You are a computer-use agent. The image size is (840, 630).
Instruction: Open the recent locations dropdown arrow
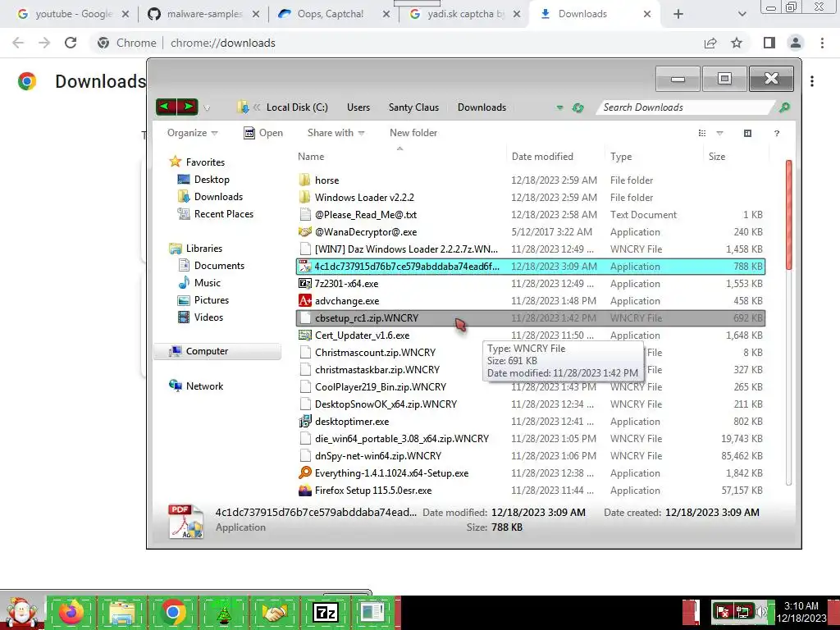(207, 108)
